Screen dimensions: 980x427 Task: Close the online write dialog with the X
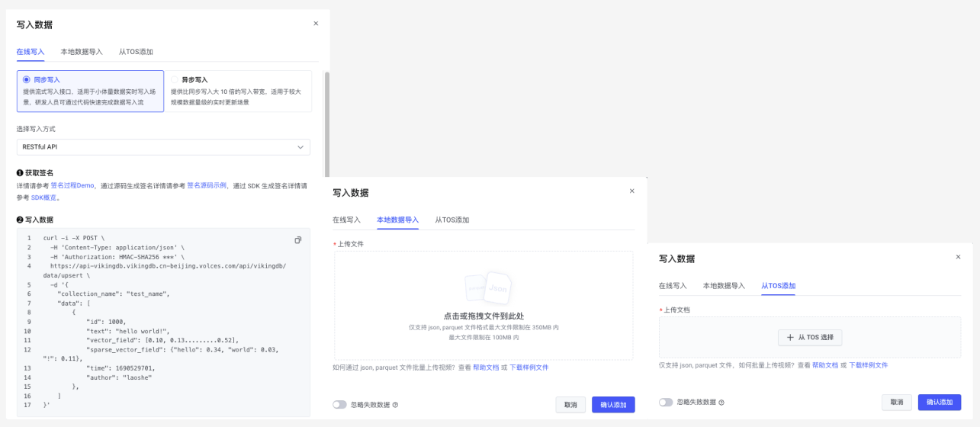pyautogui.click(x=316, y=24)
